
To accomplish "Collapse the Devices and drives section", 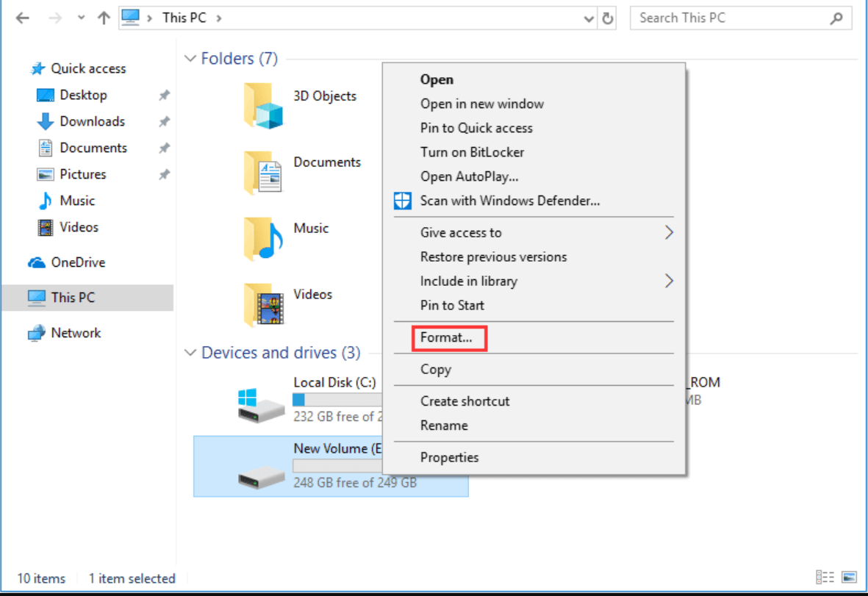I will coord(192,353).
